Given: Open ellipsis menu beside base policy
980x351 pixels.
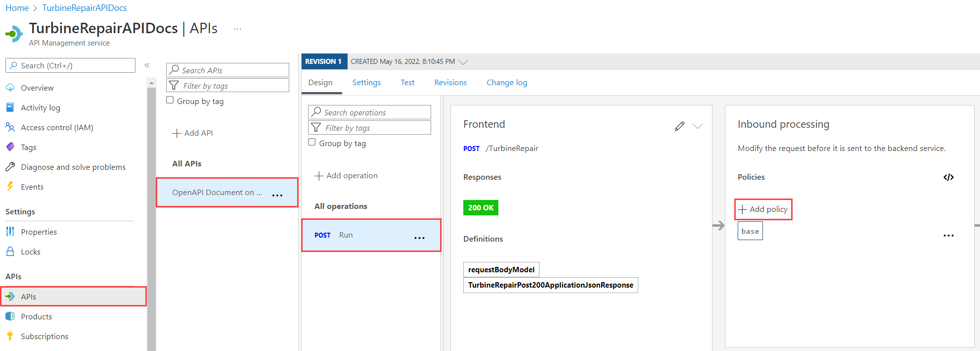Looking at the screenshot, I should tap(948, 236).
